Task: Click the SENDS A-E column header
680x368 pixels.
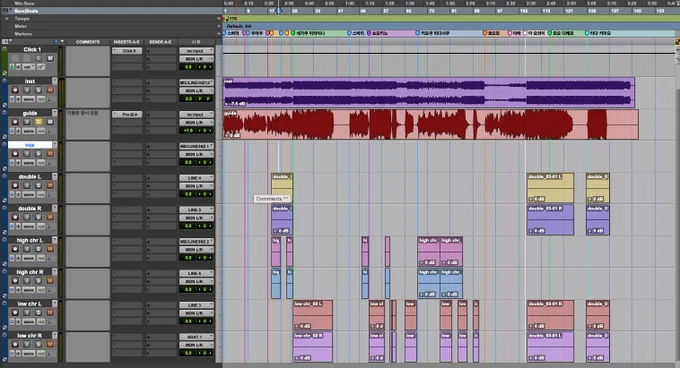Action: pos(160,42)
